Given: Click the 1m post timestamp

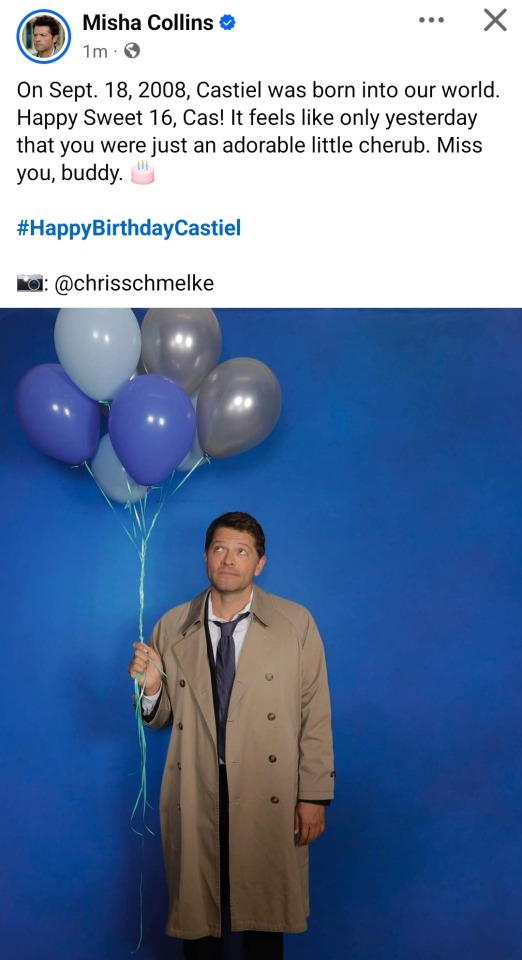Looking at the screenshot, I should pyautogui.click(x=94, y=51).
